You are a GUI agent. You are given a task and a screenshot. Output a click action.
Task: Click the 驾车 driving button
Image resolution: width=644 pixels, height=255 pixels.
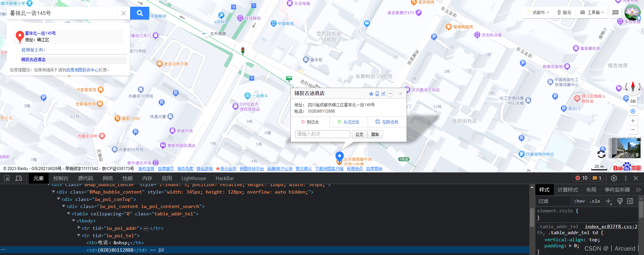375,134
